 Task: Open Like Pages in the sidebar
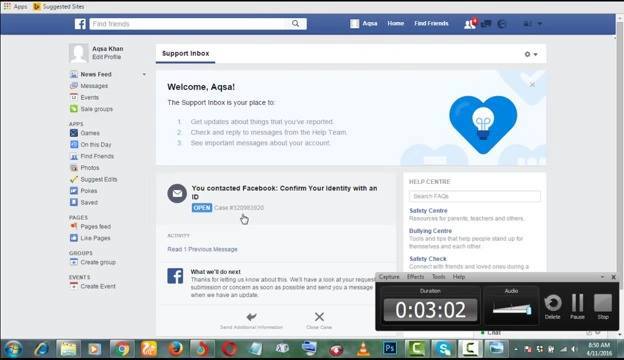(95, 238)
